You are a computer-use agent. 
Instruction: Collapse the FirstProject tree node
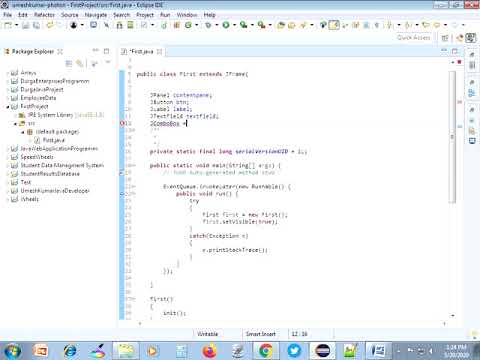click(x=8, y=107)
